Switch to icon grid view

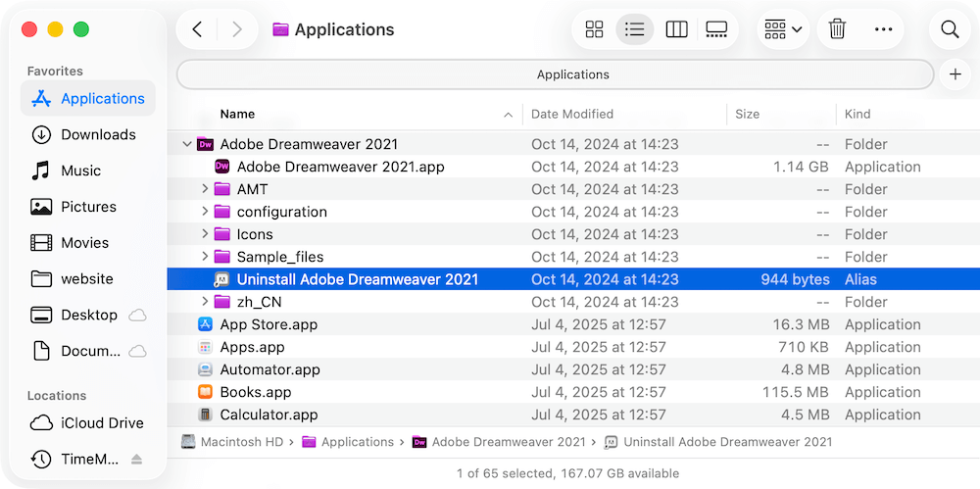click(595, 29)
